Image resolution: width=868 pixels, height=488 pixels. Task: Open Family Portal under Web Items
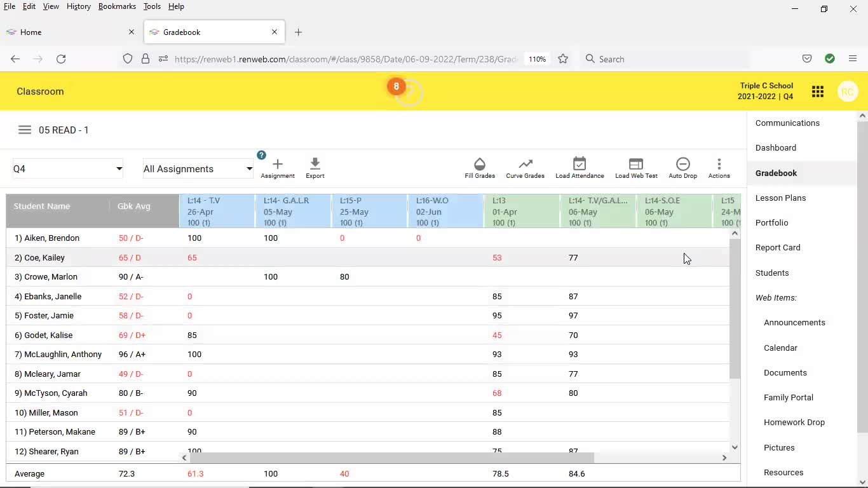pyautogui.click(x=789, y=398)
